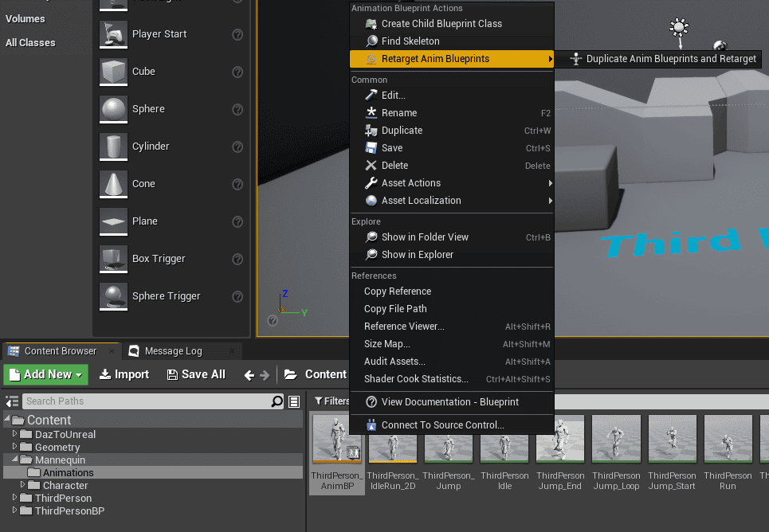Screen dimensions: 769x532
Task: Select the Cone placement icon
Action: pyautogui.click(x=112, y=183)
